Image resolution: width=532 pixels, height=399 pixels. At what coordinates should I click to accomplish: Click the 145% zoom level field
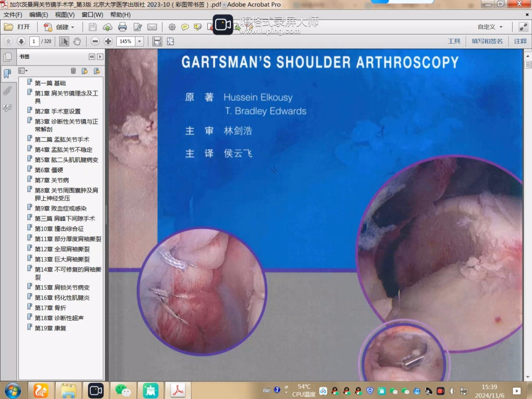[126, 41]
